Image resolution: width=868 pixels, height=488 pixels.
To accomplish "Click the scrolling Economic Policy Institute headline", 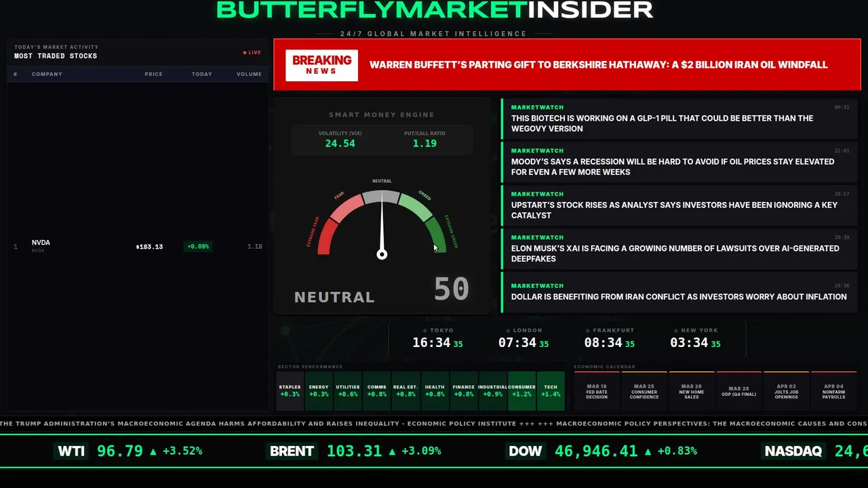I will [x=258, y=424].
